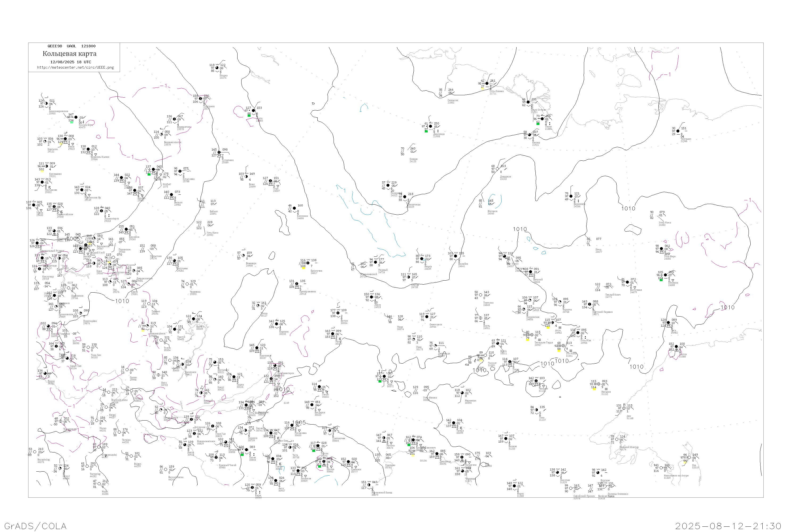Click the Верхоянск station plot circle

click(x=571, y=197)
